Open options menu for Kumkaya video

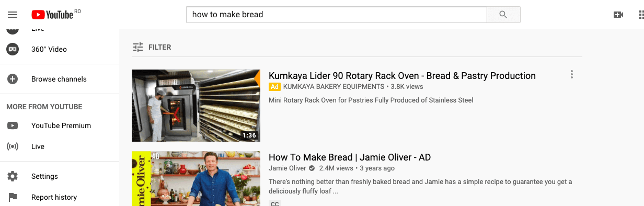click(x=572, y=75)
